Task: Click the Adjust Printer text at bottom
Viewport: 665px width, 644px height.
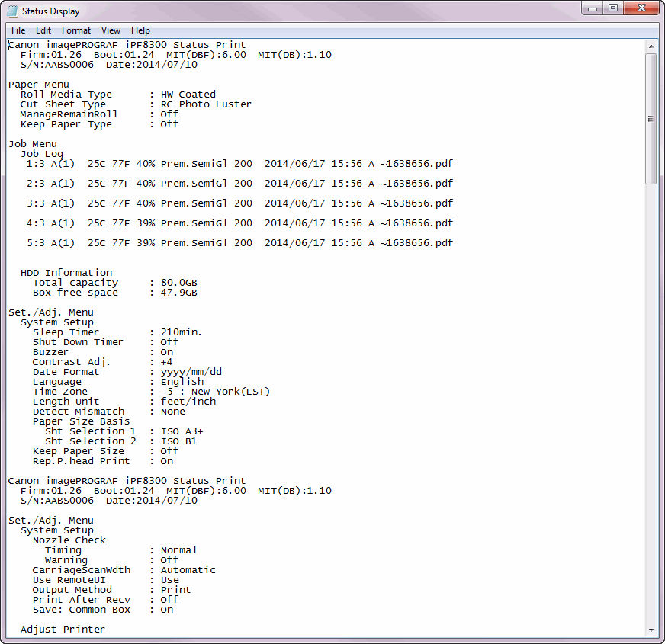Action: click(63, 630)
